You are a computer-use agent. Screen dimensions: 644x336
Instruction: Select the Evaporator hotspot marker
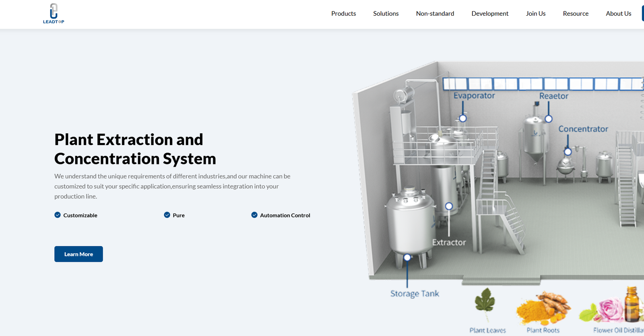coord(463,118)
